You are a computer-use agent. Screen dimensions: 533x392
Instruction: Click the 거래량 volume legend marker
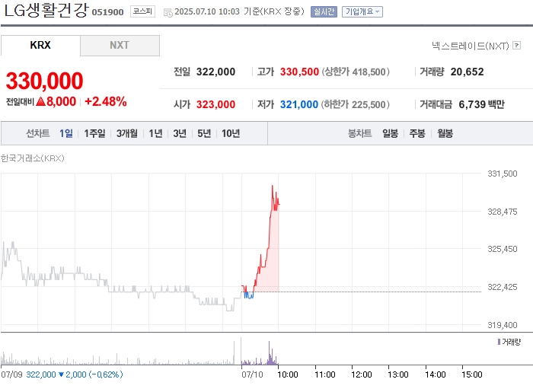pyautogui.click(x=499, y=342)
